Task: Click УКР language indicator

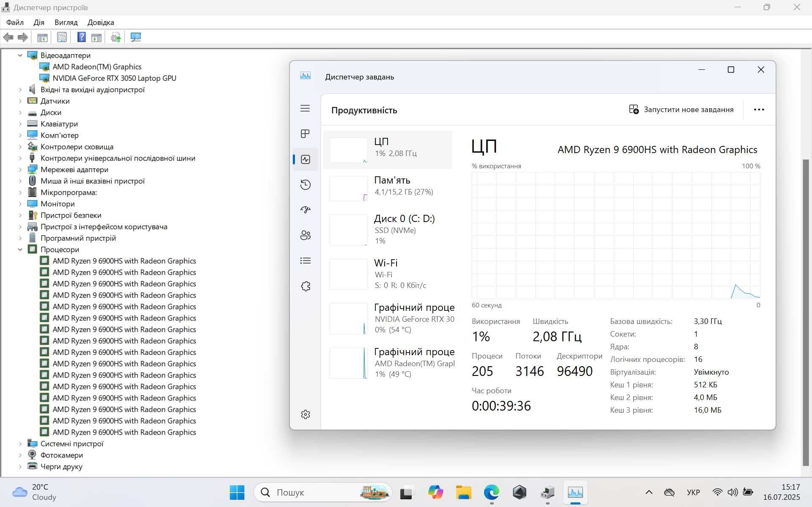Action: [693, 492]
